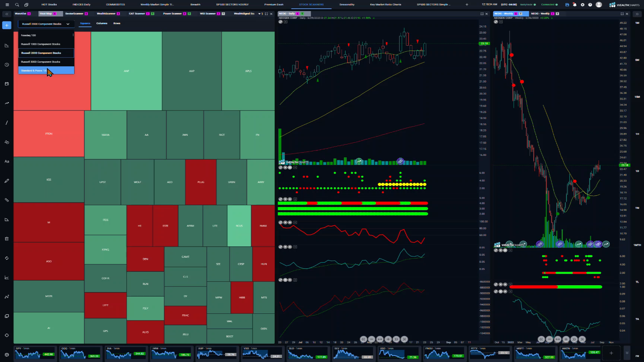Open the SPY 1min mini chart

(x=35, y=353)
